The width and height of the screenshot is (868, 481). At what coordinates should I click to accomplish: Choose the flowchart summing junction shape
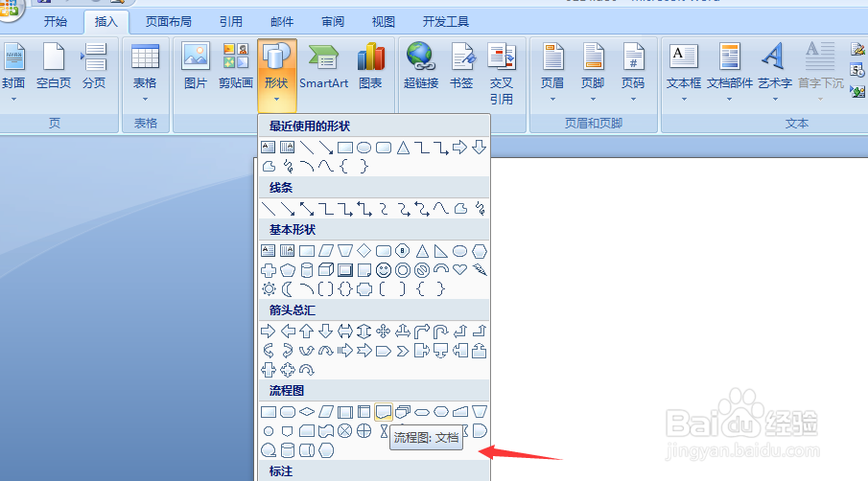pyautogui.click(x=345, y=430)
